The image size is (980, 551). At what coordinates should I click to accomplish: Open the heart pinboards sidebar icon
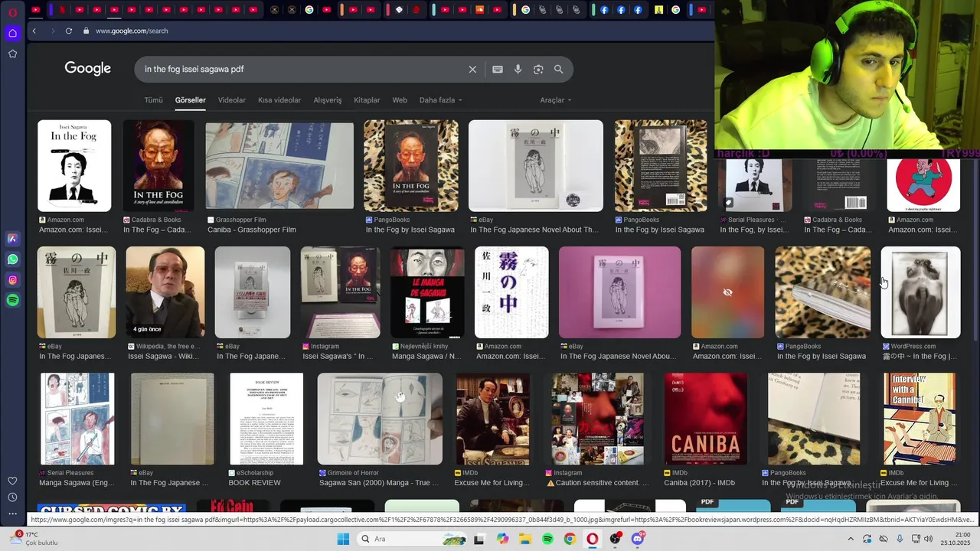13,481
